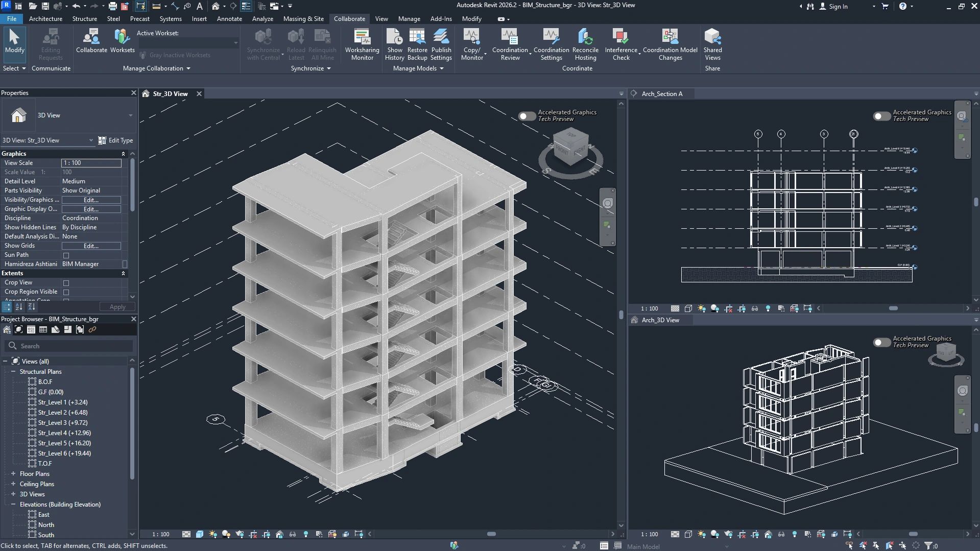The image size is (980, 551).
Task: Click Show History tool
Action: [x=394, y=44]
